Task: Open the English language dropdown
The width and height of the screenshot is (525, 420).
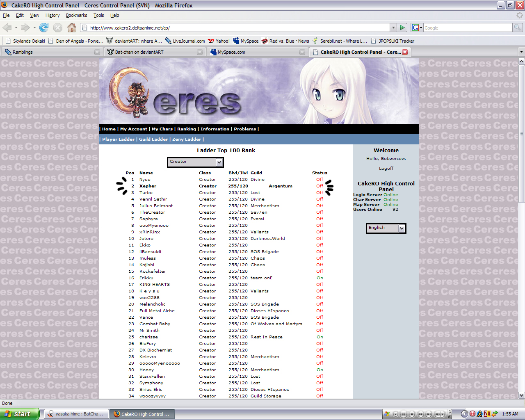Action: (386, 228)
